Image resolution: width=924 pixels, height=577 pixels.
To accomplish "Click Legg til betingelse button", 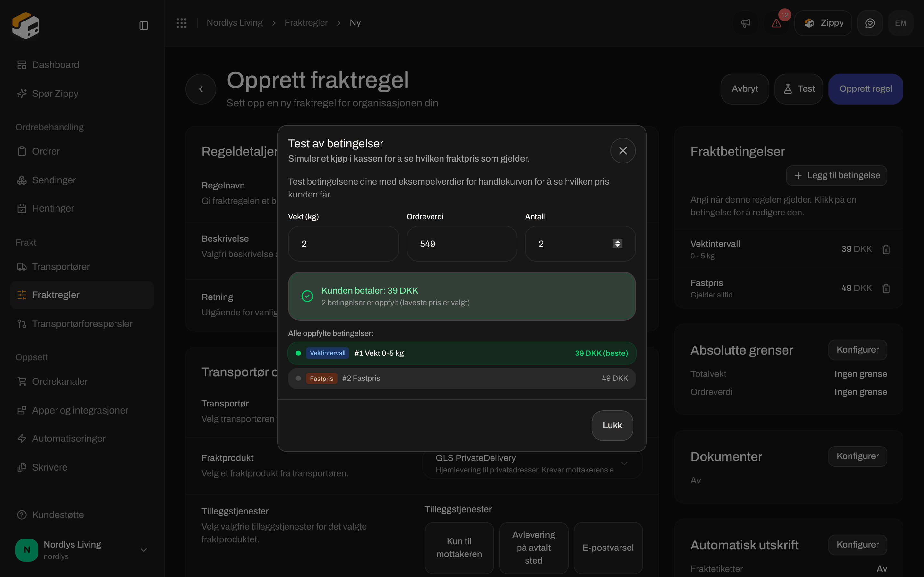I will point(836,176).
